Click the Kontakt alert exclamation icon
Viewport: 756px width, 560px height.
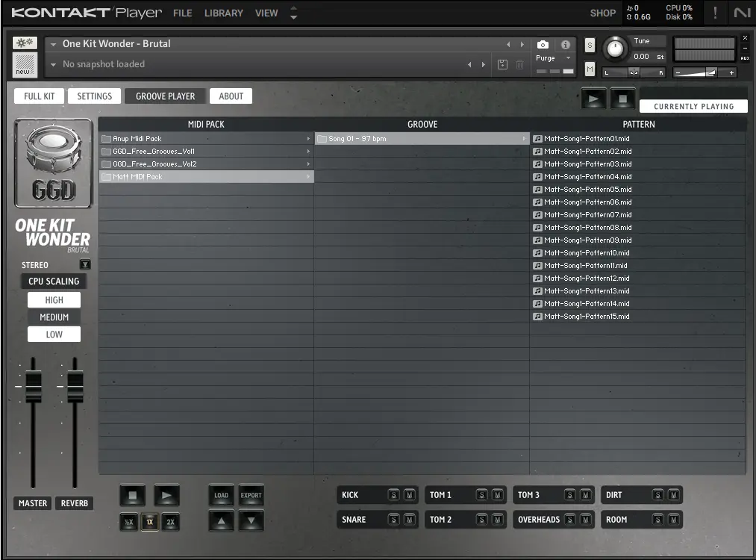[715, 13]
